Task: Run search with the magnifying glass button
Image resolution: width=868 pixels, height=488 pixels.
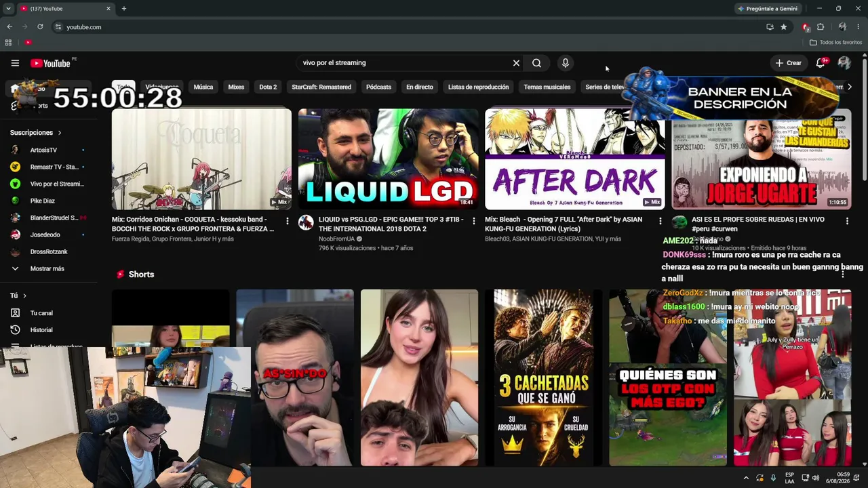Action: 536,63
